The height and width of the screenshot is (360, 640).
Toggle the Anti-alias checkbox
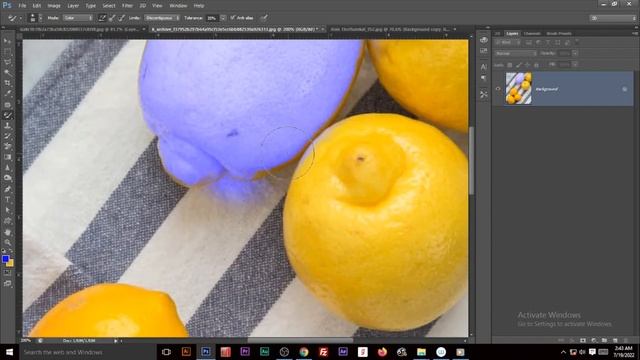[233, 18]
